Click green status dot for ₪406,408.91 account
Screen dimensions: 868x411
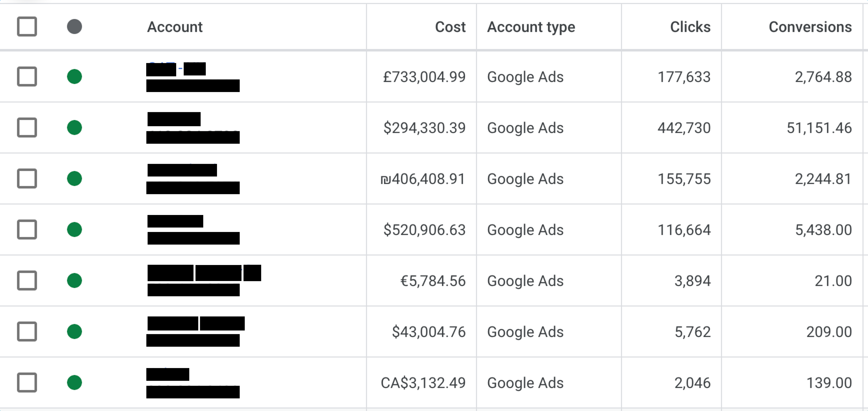point(74,178)
